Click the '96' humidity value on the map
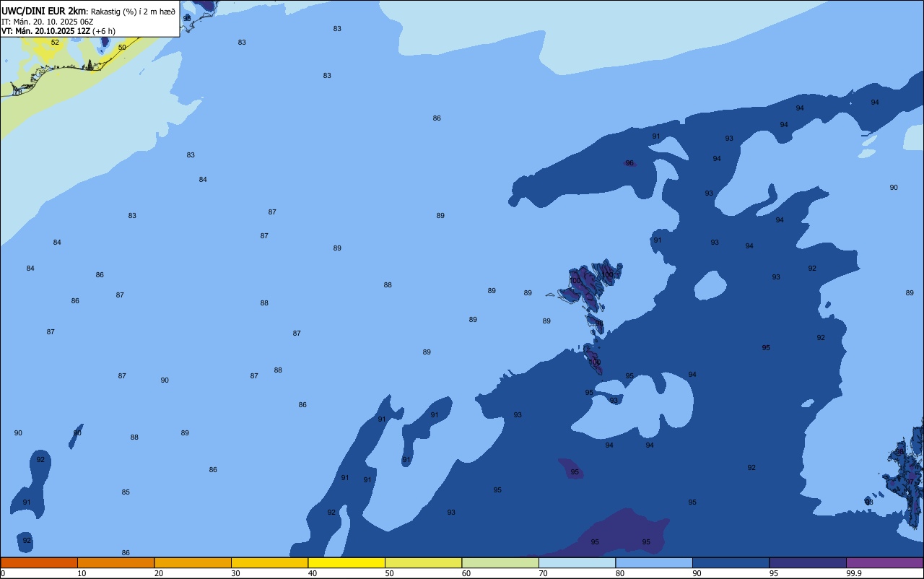The image size is (924, 579). point(629,163)
